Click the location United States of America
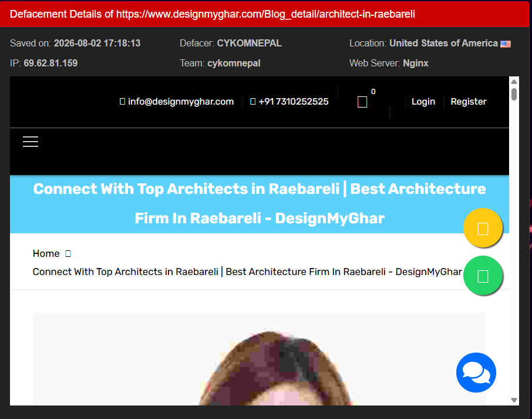Image resolution: width=532 pixels, height=419 pixels. coord(443,43)
